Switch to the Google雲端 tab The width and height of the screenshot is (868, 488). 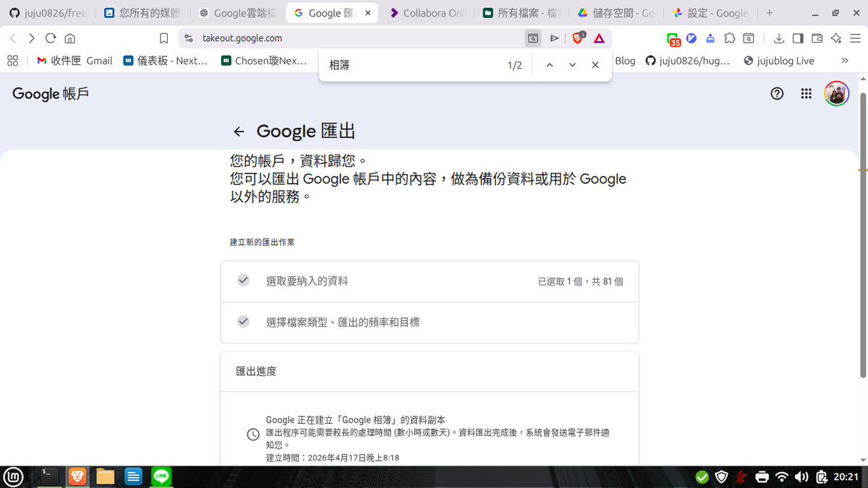237,13
